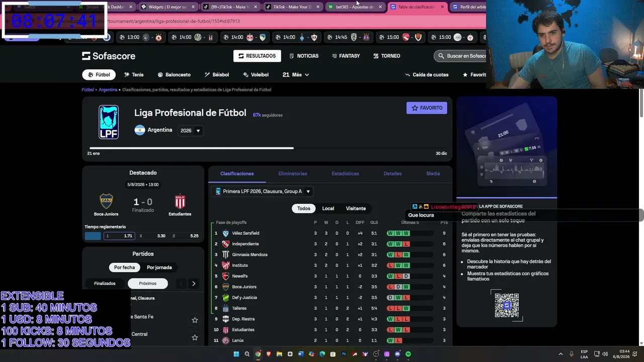Go to previous matches page arrow
The width and height of the screenshot is (644, 362).
(181, 284)
